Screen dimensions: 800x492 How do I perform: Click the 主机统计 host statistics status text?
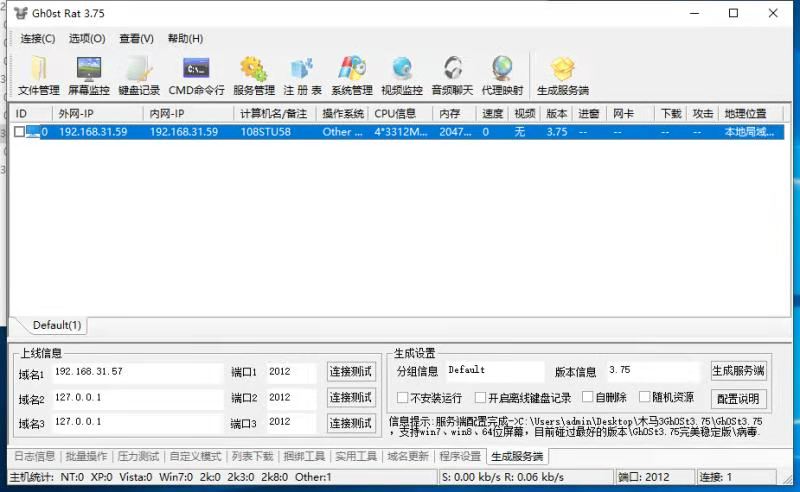[x=170, y=477]
